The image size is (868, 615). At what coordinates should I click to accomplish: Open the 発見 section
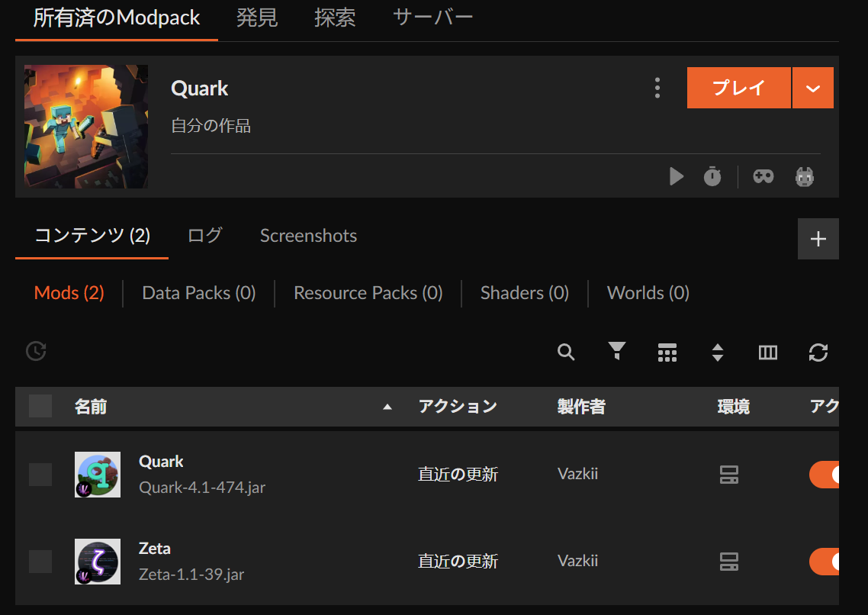258,18
